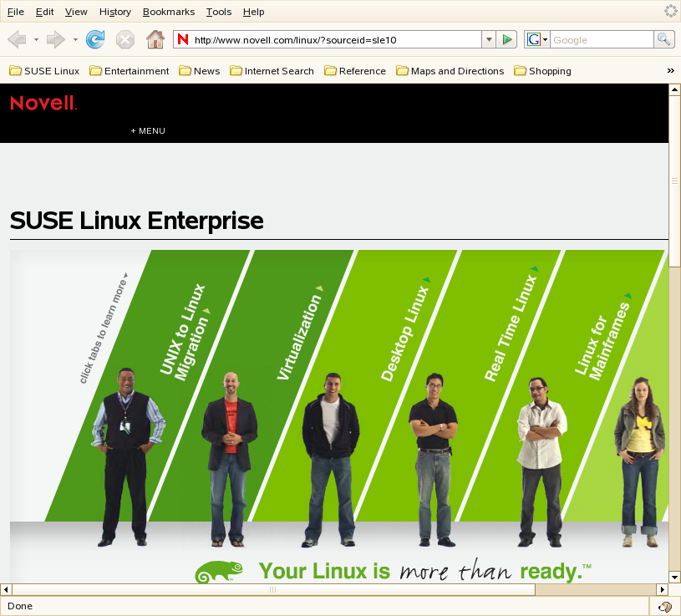Click the horizontal scrollbar thumb
This screenshot has height=616, width=681.
point(273,589)
